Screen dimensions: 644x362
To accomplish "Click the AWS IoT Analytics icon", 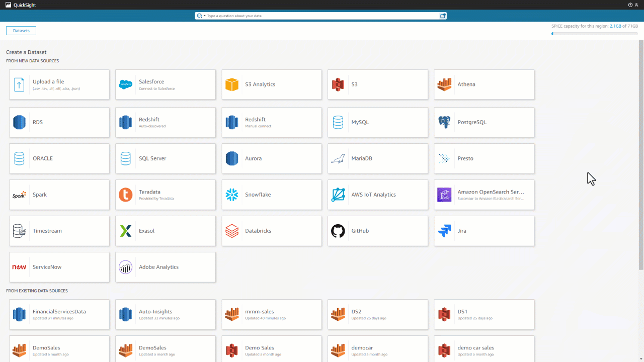I will point(338,195).
